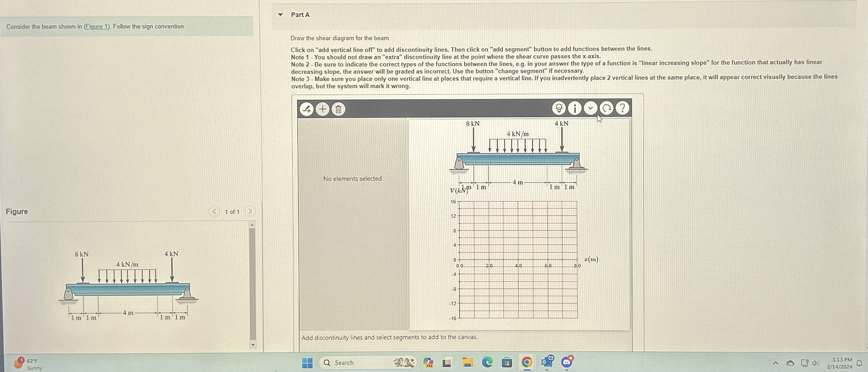Open Discord from the taskbar
The width and height of the screenshot is (868, 372).
click(566, 362)
